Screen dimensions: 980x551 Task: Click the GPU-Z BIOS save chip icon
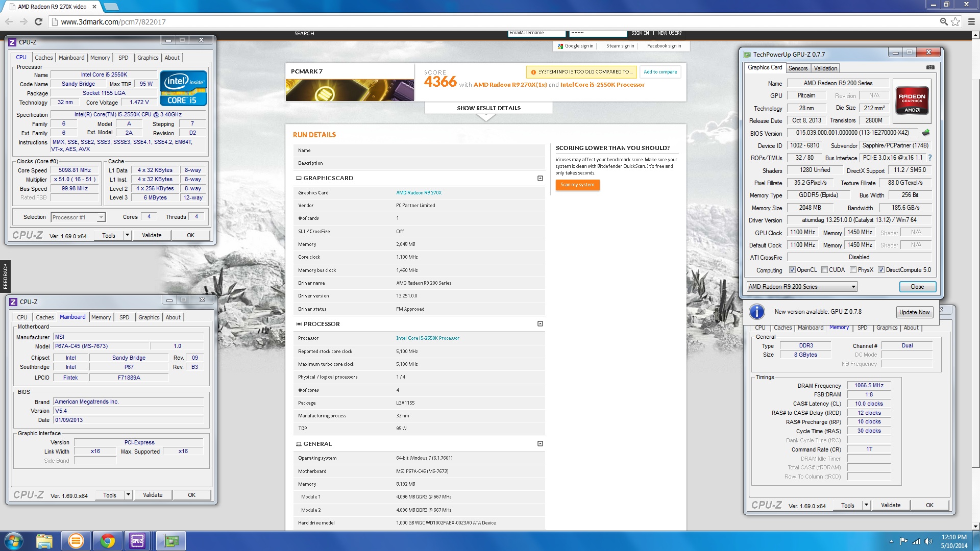(925, 133)
